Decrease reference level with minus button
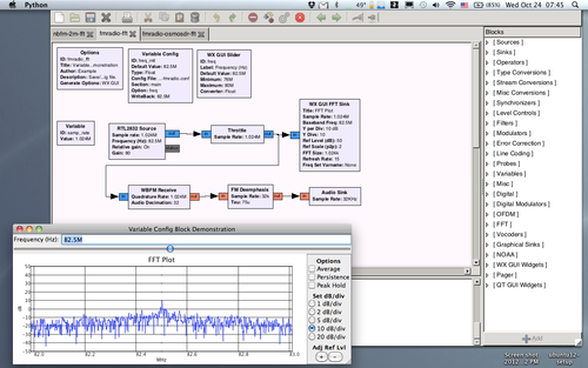The width and height of the screenshot is (588, 368). 335,357
